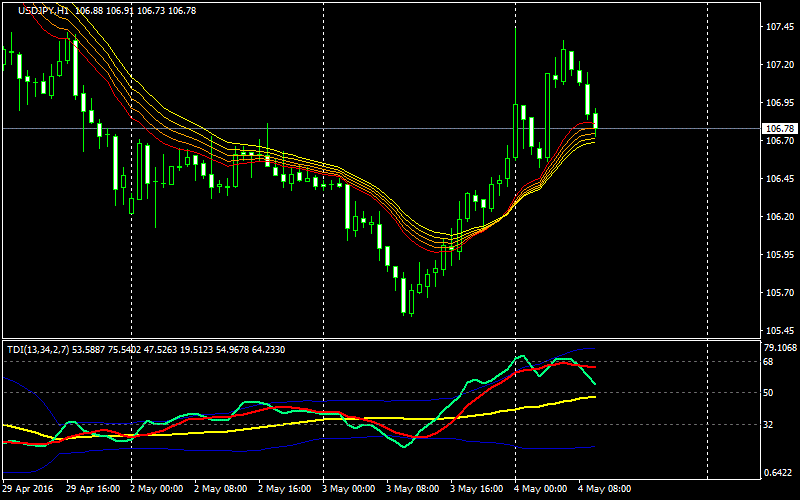Click the 29 Apr 2016 time label

(28, 489)
